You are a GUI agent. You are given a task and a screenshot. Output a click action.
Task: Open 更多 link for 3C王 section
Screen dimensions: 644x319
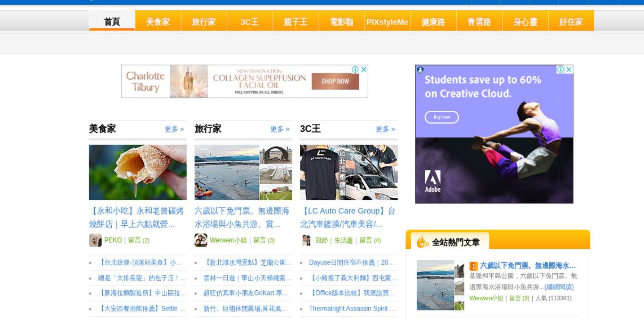point(385,129)
